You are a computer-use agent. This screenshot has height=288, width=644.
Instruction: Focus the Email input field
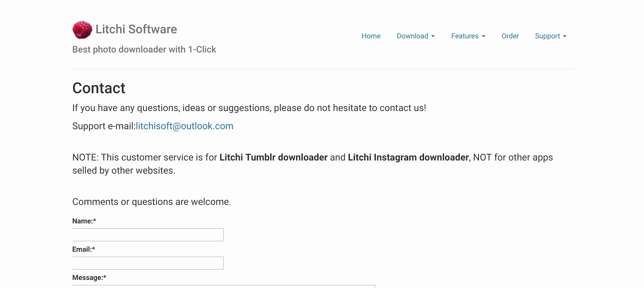click(x=148, y=263)
